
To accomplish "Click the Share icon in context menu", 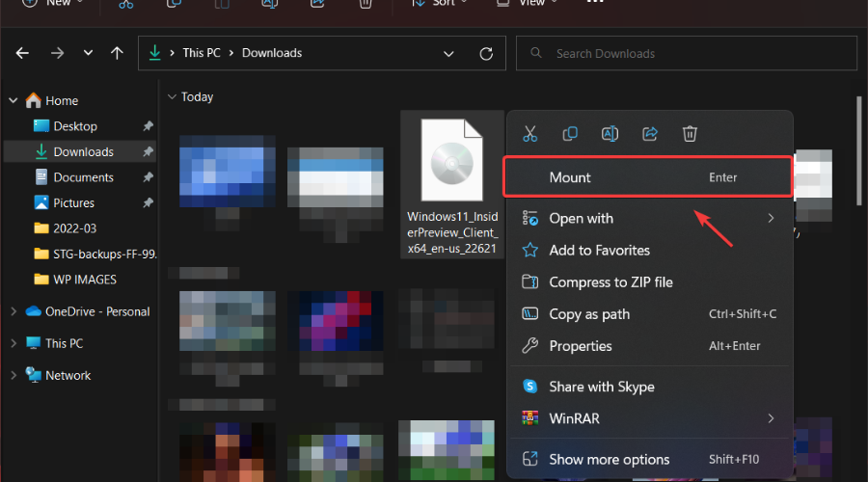I will [x=649, y=134].
